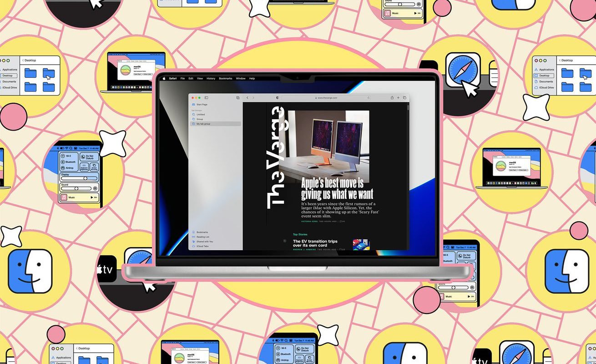Open a new tab with the plus icon
The height and width of the screenshot is (364, 596).
coord(398,98)
